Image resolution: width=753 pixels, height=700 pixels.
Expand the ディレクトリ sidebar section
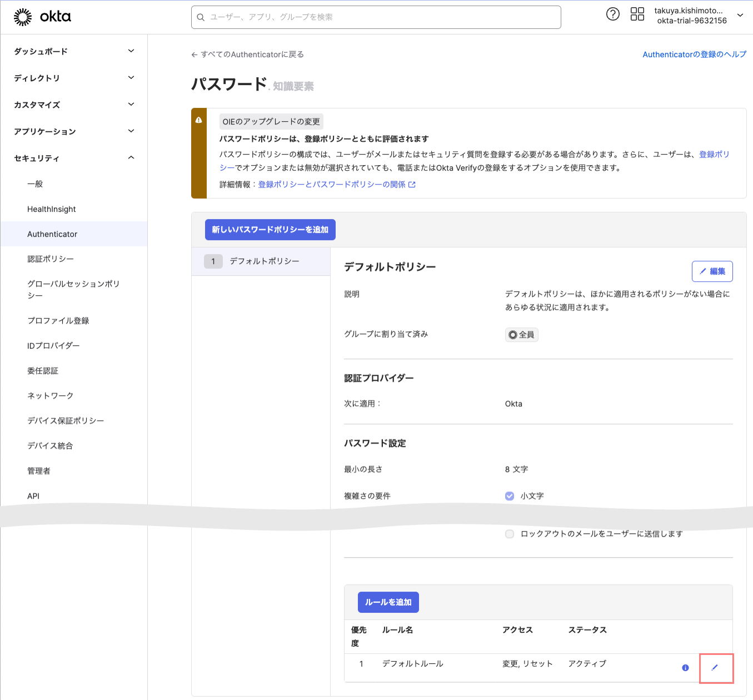pyautogui.click(x=131, y=78)
